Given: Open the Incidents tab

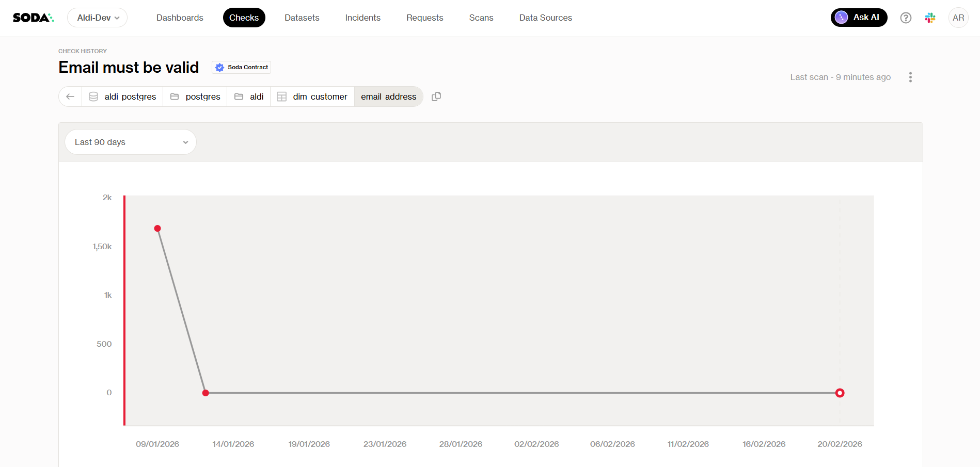Looking at the screenshot, I should pyautogui.click(x=362, y=18).
